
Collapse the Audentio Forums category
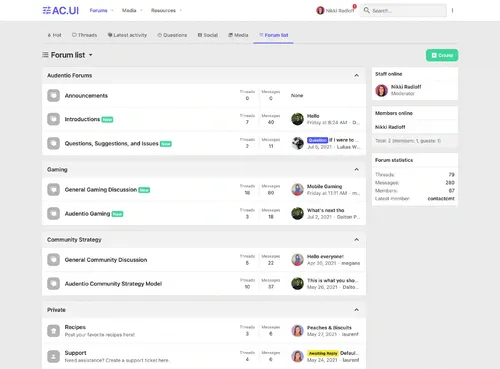[x=356, y=76]
